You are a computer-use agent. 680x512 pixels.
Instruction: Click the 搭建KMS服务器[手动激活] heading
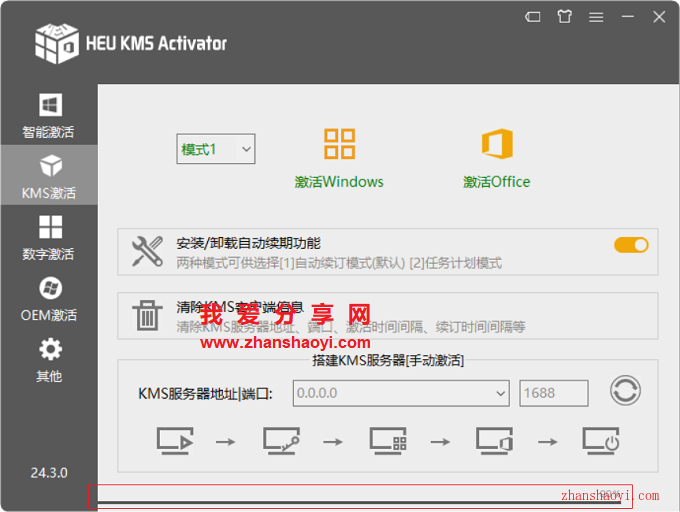click(x=388, y=360)
